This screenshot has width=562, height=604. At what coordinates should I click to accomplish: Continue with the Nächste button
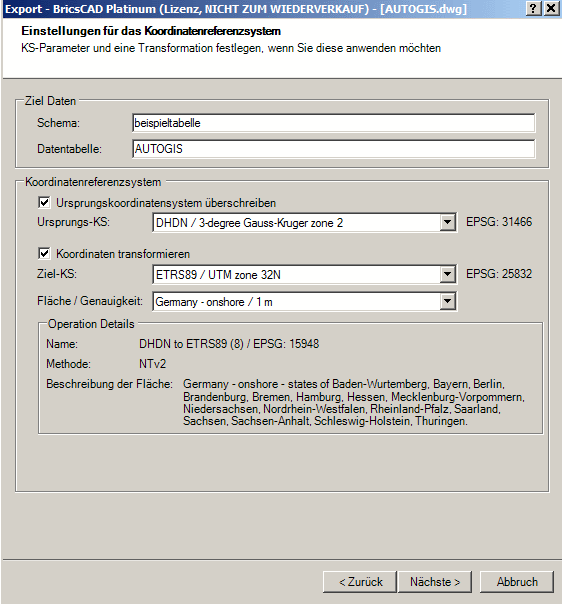[x=435, y=582]
